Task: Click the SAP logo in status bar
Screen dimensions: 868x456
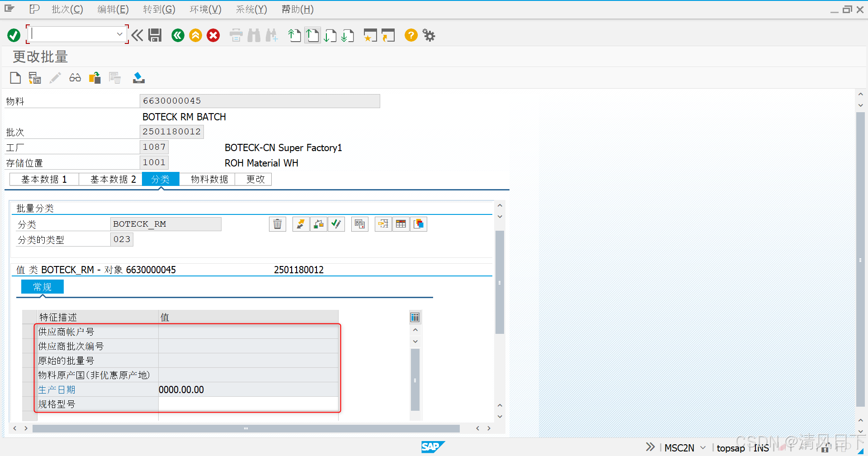Action: coord(433,447)
